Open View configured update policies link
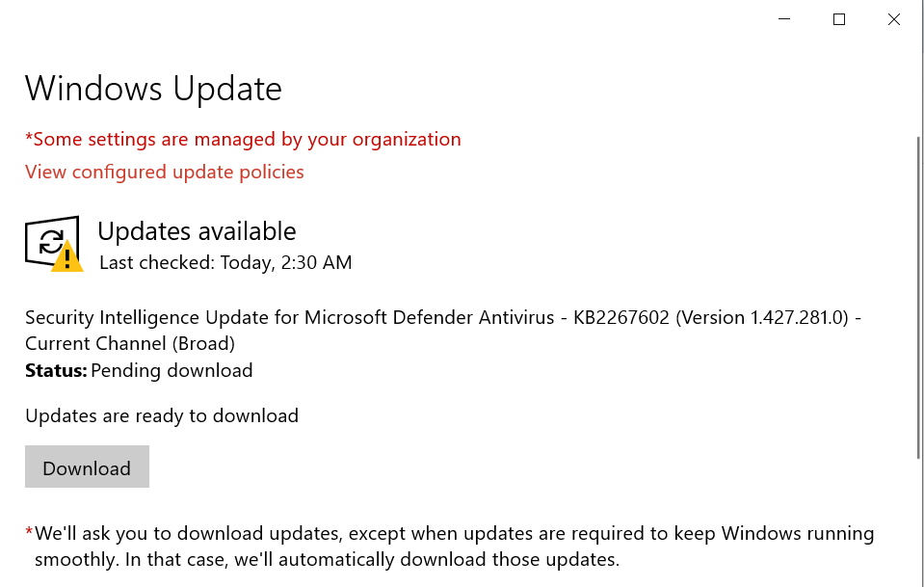924x587 pixels. click(x=165, y=172)
